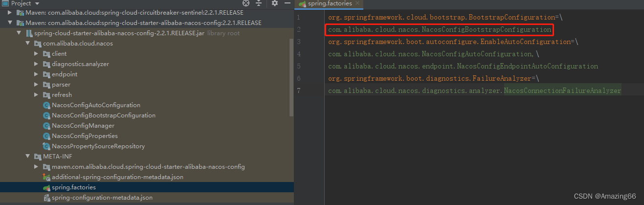Collapse the spring-cloud-starter-alibaba-nacos-config Maven library
This screenshot has width=644, height=205.
(x=10, y=23)
